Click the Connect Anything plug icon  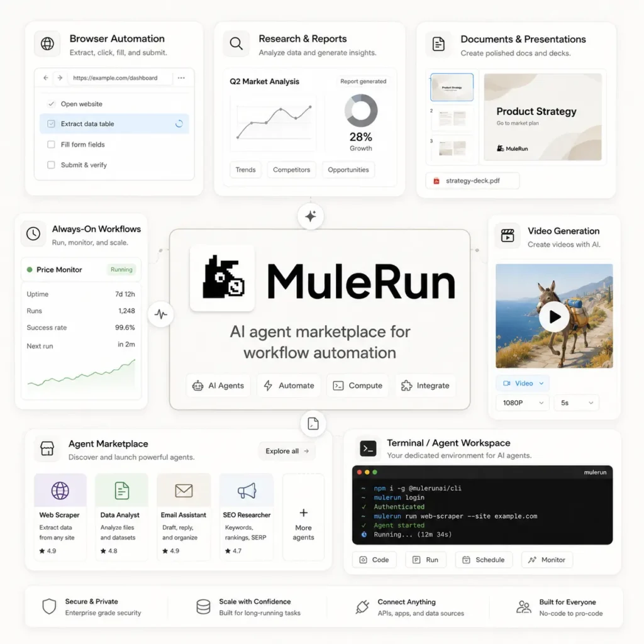(362, 607)
